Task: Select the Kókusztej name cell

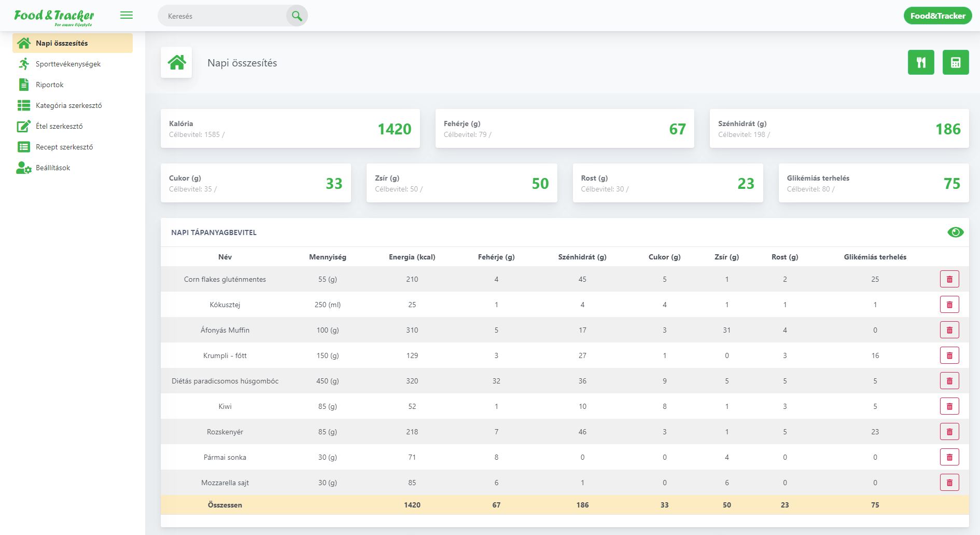Action: coord(225,305)
